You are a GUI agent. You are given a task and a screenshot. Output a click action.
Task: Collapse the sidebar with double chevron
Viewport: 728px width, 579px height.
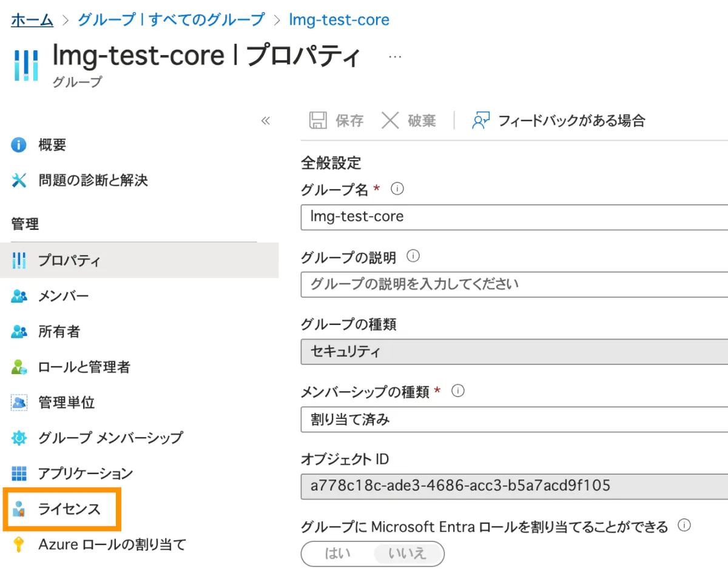265,120
